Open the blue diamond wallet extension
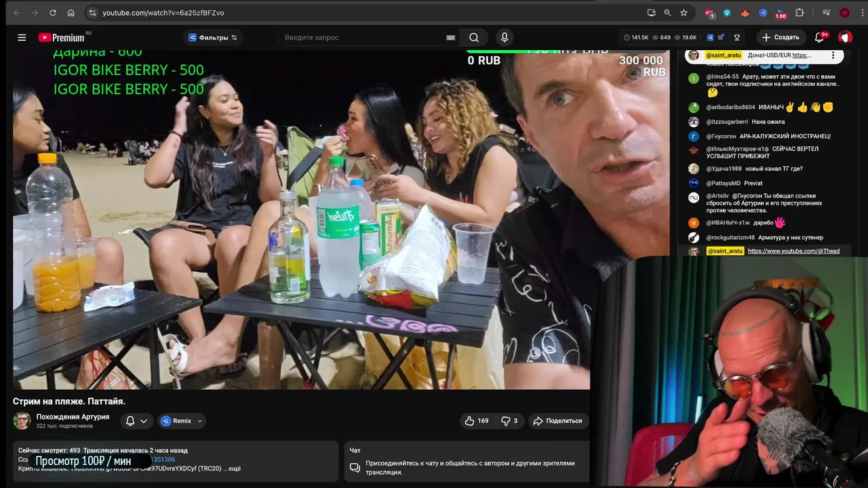The height and width of the screenshot is (488, 868). 728,12
